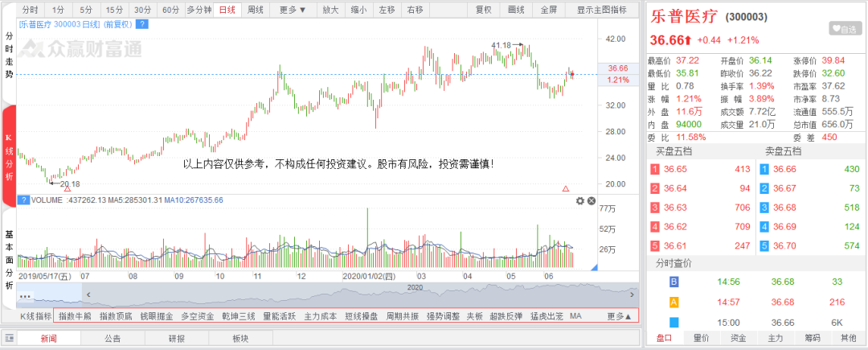
Task: Zoom in chart with 放大
Action: click(x=330, y=10)
